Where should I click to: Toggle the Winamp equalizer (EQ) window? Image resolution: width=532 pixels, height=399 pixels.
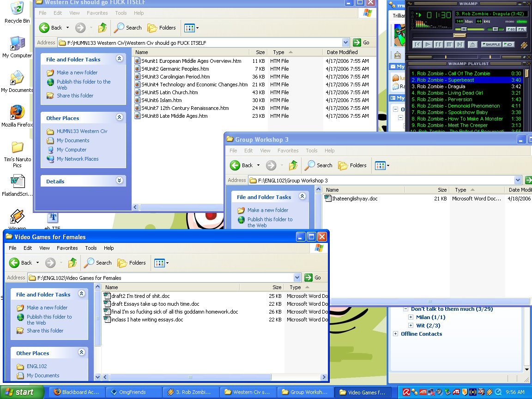511,29
